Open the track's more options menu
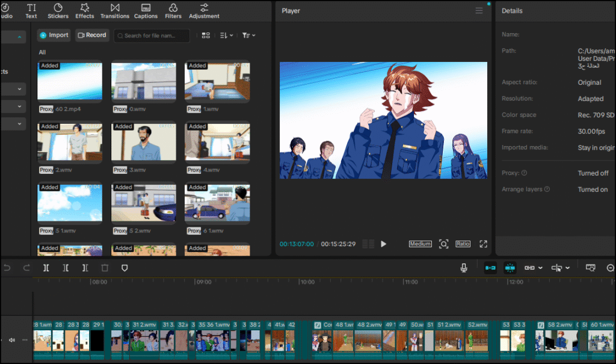This screenshot has width=616, height=364. pos(25,340)
